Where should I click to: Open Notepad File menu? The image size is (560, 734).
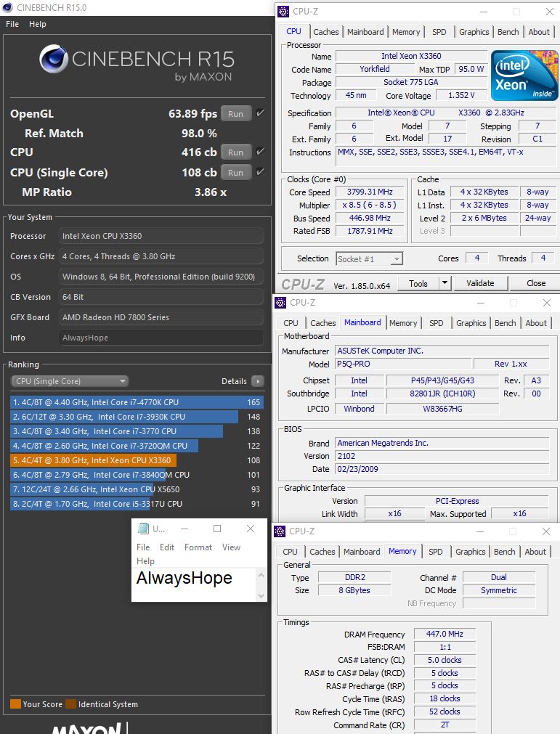[x=143, y=547]
